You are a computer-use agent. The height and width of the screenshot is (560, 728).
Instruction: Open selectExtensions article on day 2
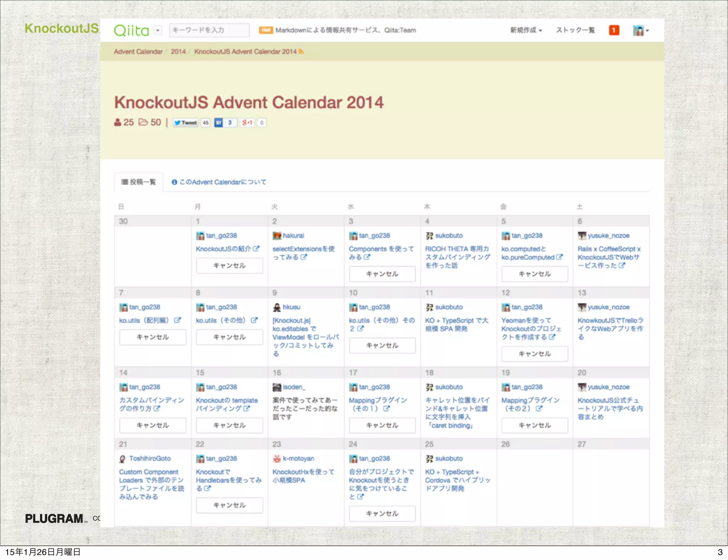(x=303, y=253)
